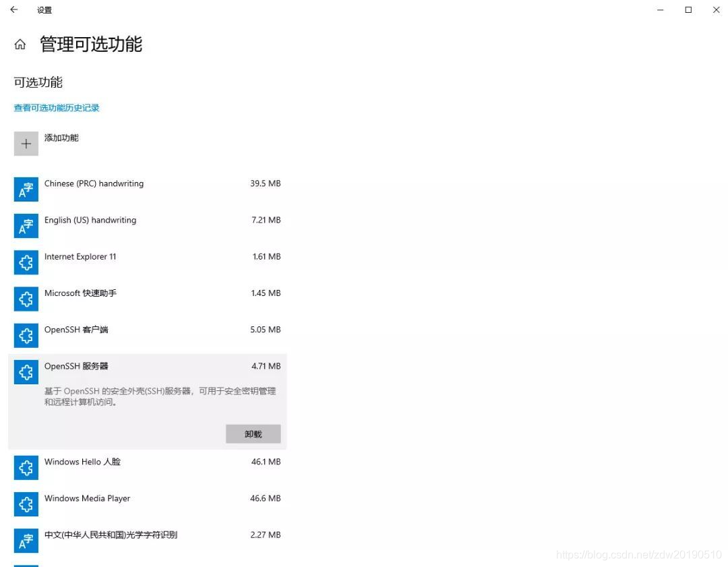Screen dimensions: 728x567
Task: Click the 2.27 MB size value
Action: (265, 535)
